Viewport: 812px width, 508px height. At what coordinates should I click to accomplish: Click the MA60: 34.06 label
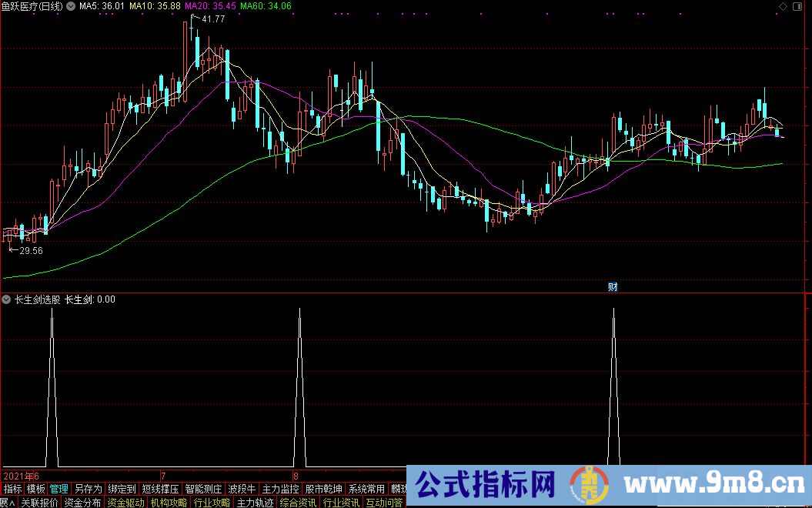[x=266, y=6]
